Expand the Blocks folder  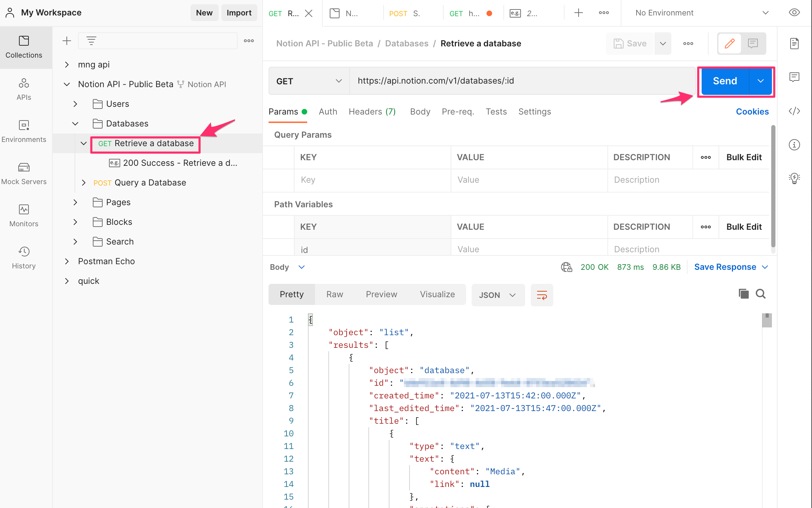coord(75,222)
